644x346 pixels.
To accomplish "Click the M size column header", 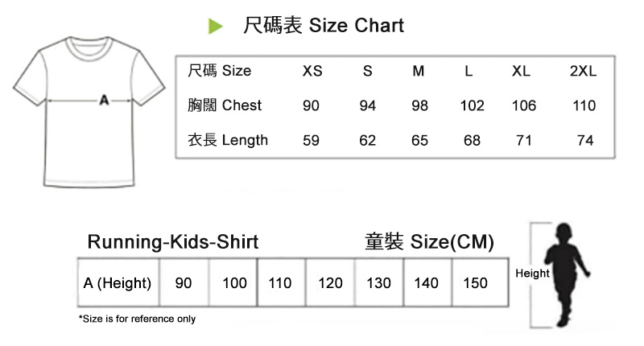I will (419, 71).
